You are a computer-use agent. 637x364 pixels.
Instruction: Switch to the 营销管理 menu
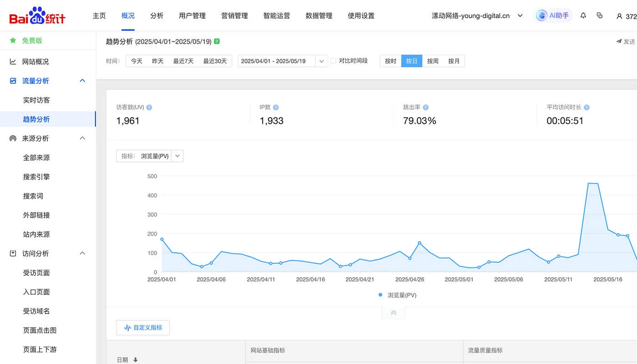click(x=235, y=15)
